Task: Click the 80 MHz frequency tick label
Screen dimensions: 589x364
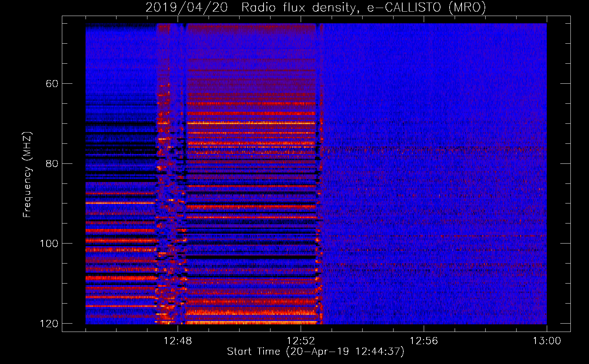Action: coord(52,163)
